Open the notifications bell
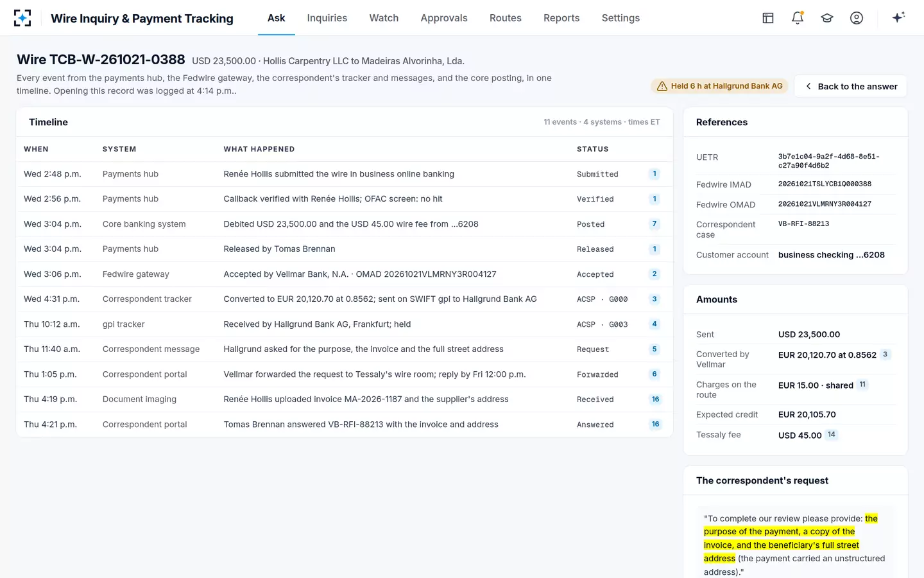 [x=798, y=18]
